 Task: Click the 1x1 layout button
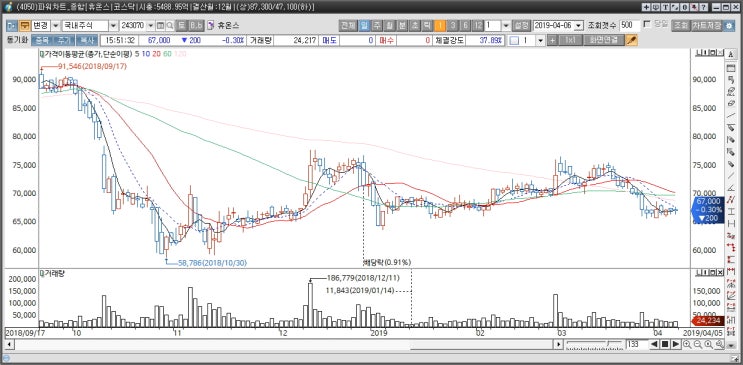click(x=571, y=40)
